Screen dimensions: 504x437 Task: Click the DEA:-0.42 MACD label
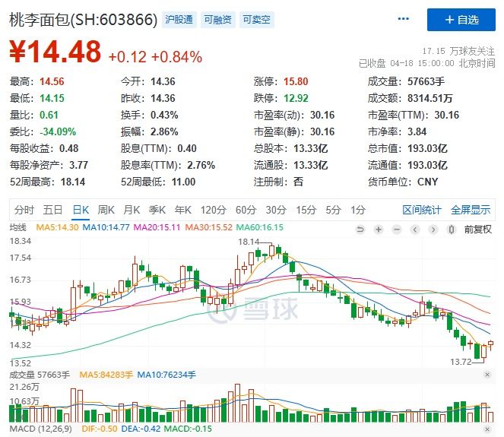click(141, 429)
